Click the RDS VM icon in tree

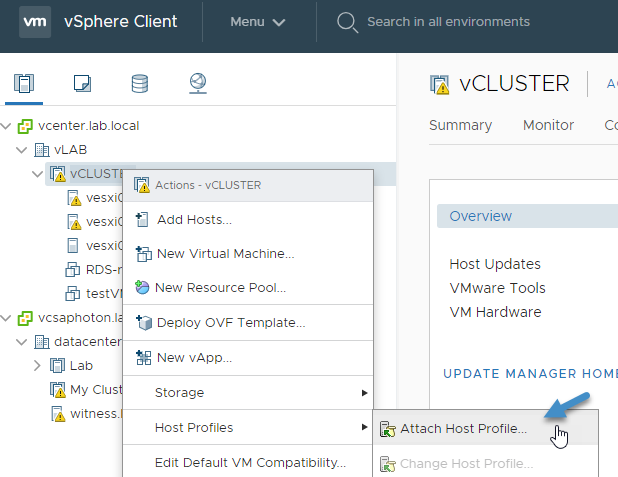coord(73,270)
